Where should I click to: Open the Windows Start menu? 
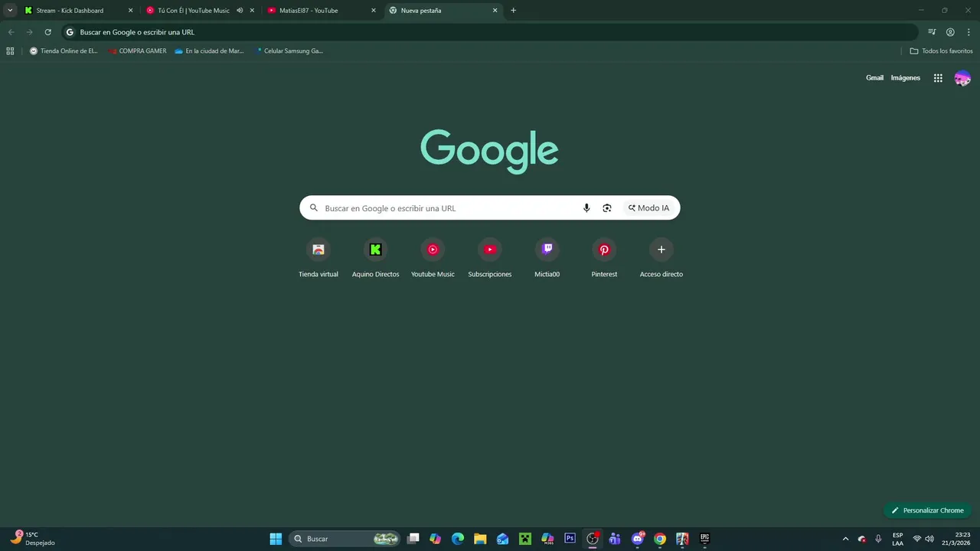pos(276,539)
